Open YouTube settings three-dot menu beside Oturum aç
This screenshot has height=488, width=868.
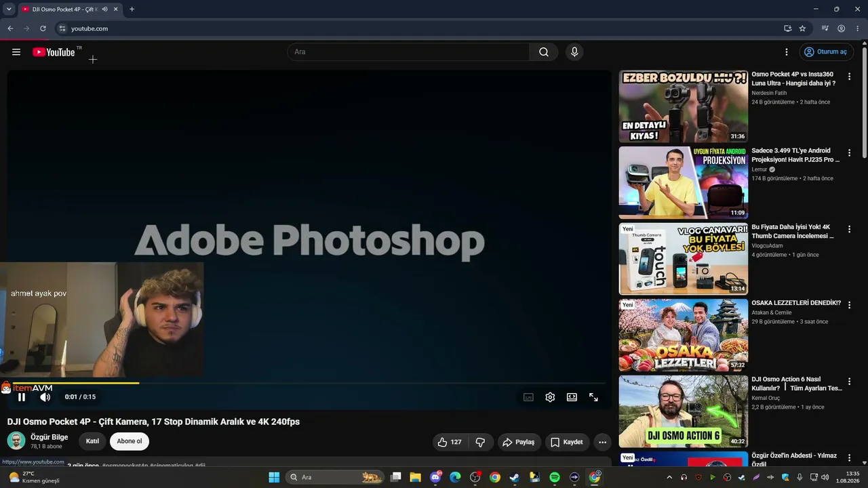click(x=787, y=52)
